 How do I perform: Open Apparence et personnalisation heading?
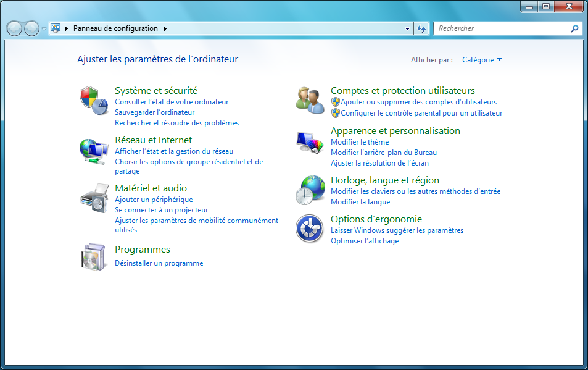tap(395, 130)
